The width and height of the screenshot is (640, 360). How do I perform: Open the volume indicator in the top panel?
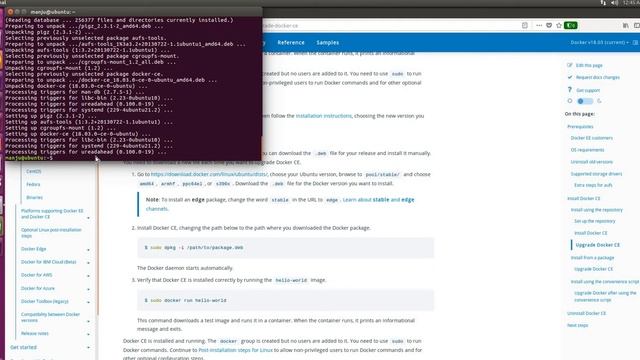[615, 3]
